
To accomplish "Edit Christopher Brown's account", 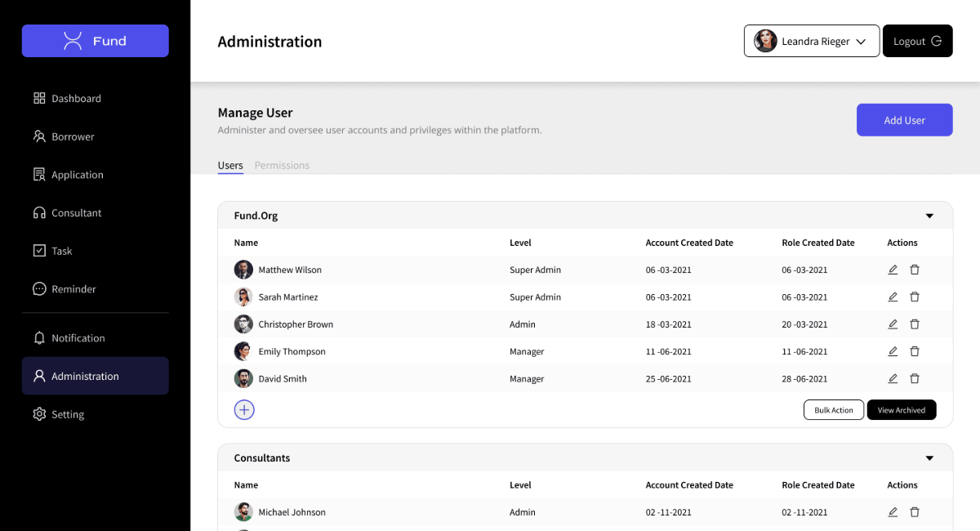I will tap(893, 324).
